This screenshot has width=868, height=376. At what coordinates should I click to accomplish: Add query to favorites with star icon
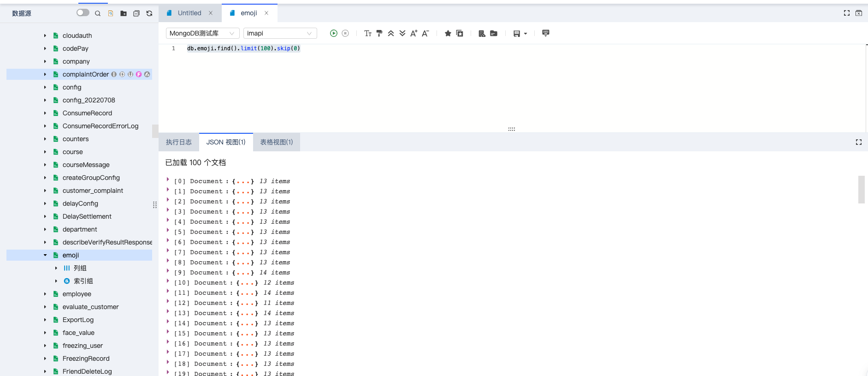pyautogui.click(x=448, y=33)
